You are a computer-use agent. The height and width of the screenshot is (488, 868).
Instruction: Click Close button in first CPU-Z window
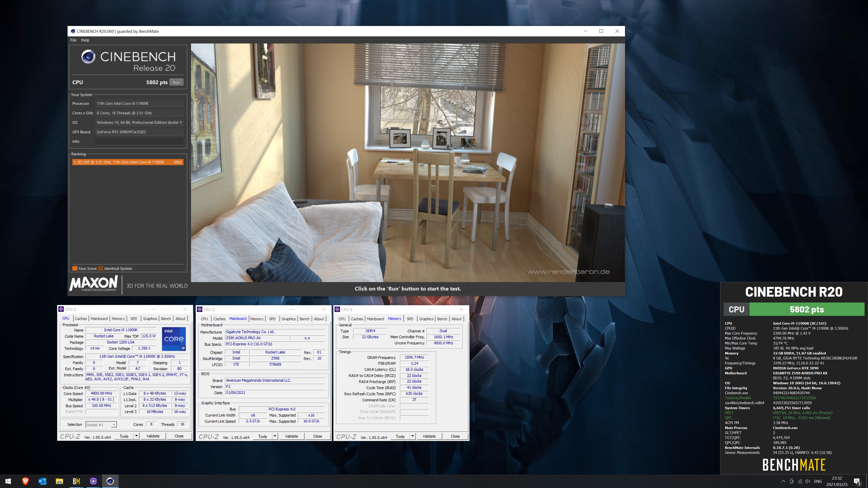coord(179,436)
